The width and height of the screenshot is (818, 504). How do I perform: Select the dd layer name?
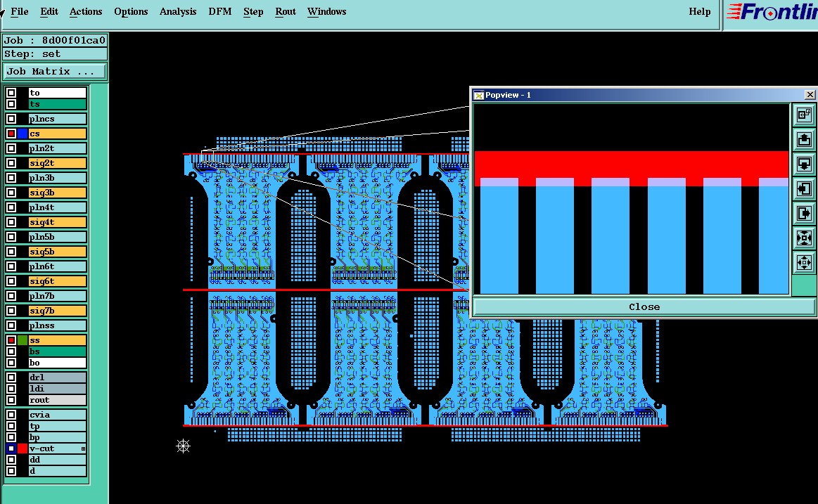click(58, 460)
